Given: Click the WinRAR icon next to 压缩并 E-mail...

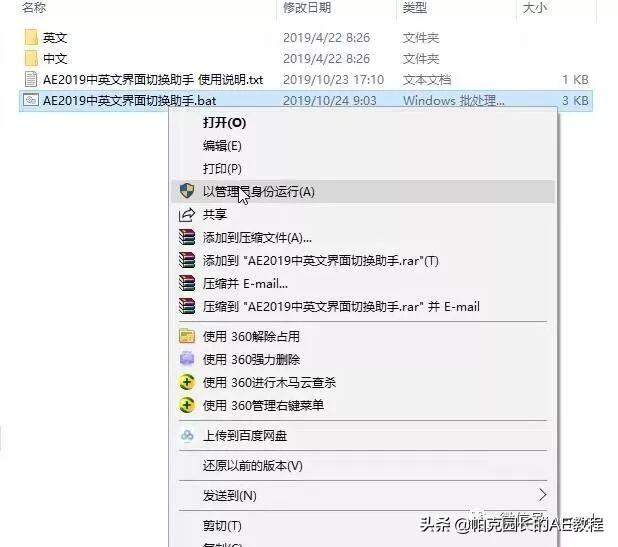Looking at the screenshot, I should tap(187, 283).
